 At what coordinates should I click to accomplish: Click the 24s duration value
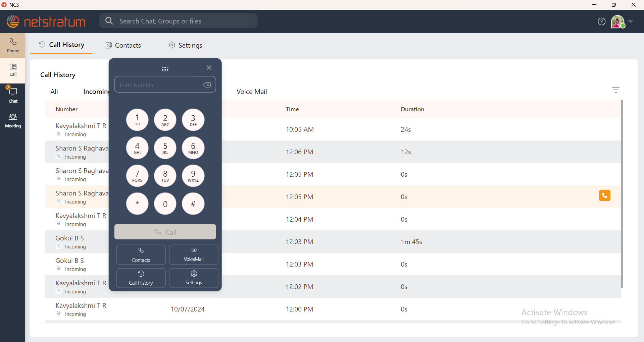click(x=406, y=129)
